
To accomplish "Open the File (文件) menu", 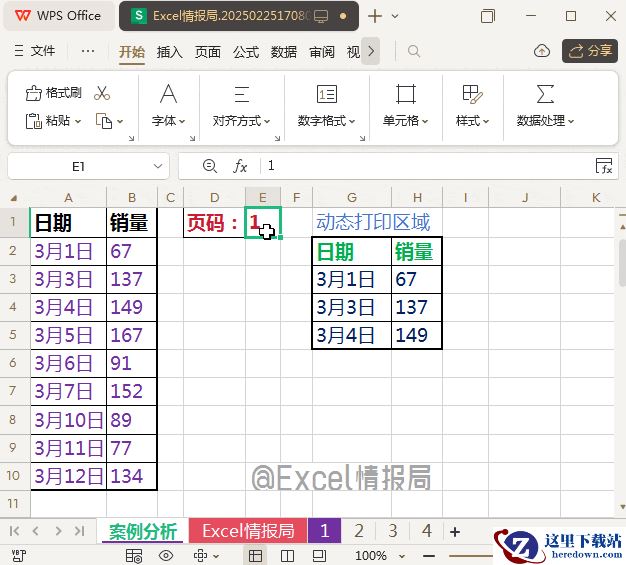I will pos(35,51).
